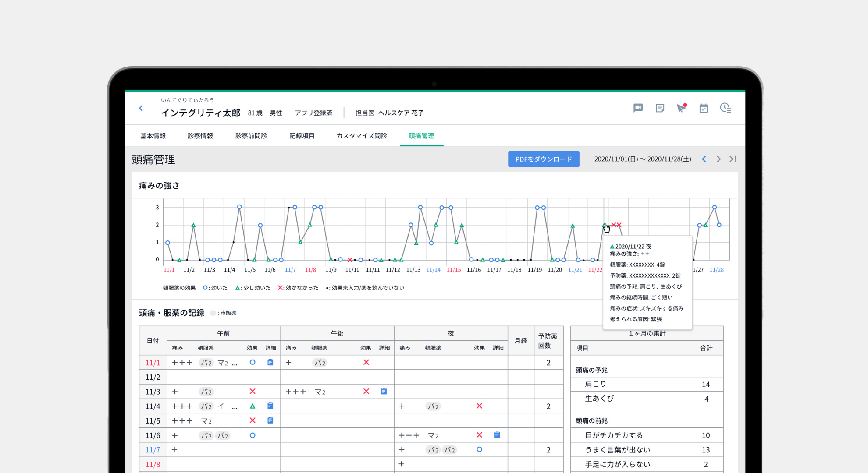Switch to the 診察前問診 tab
Viewport: 868px width, 473px height.
pyautogui.click(x=251, y=136)
